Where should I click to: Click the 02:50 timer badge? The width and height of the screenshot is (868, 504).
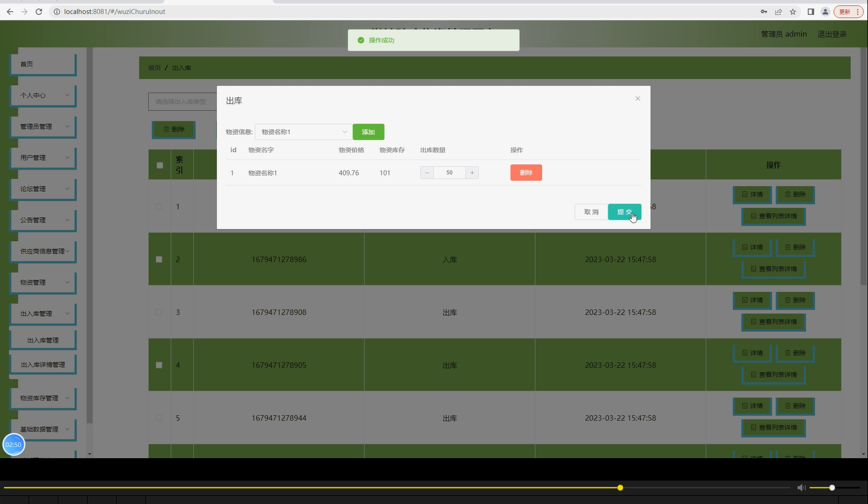(14, 444)
